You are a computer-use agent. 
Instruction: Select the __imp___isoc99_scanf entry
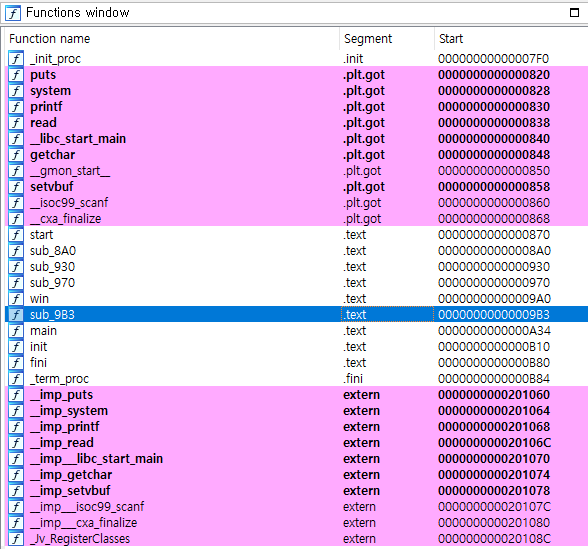87,507
